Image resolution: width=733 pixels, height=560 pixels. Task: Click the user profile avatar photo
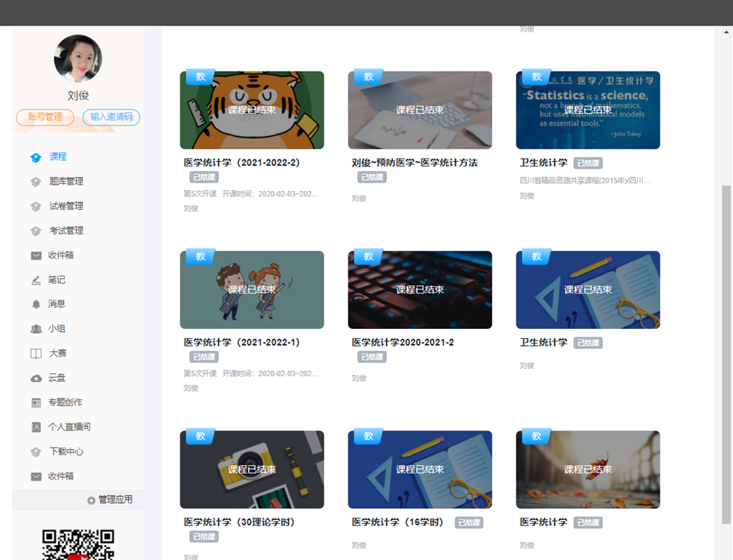click(x=78, y=59)
